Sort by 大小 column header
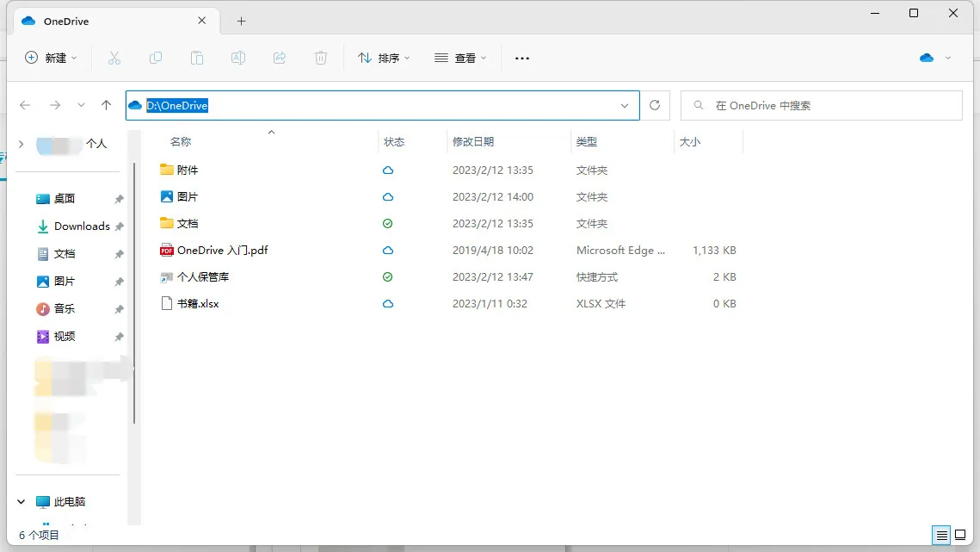This screenshot has width=980, height=552. pyautogui.click(x=690, y=142)
